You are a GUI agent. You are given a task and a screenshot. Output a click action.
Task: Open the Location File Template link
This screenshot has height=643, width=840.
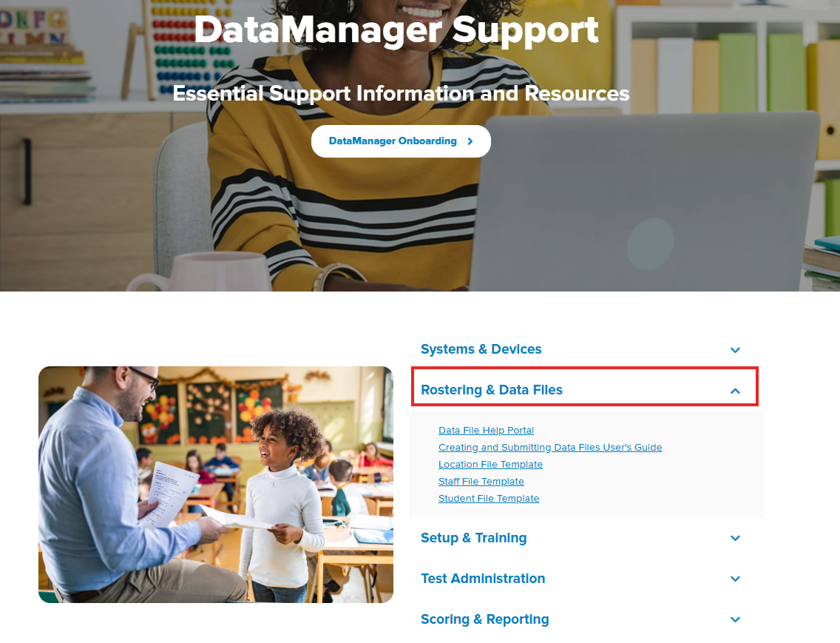[490, 465]
